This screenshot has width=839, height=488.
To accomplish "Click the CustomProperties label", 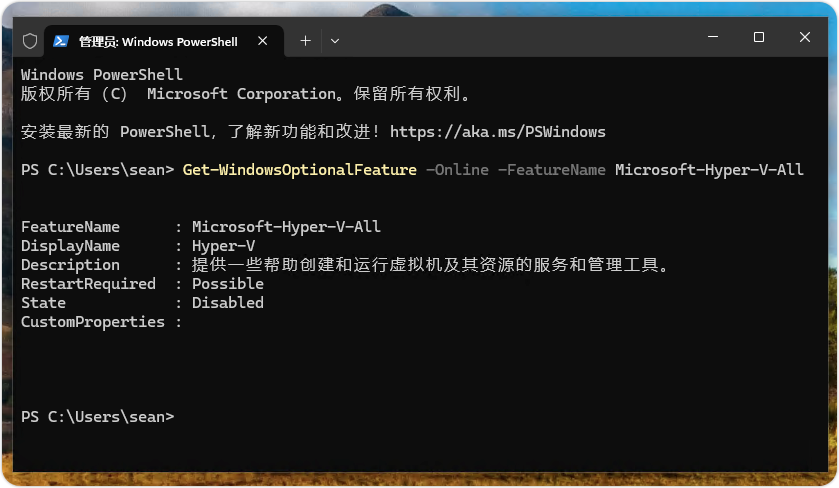I will tap(93, 322).
